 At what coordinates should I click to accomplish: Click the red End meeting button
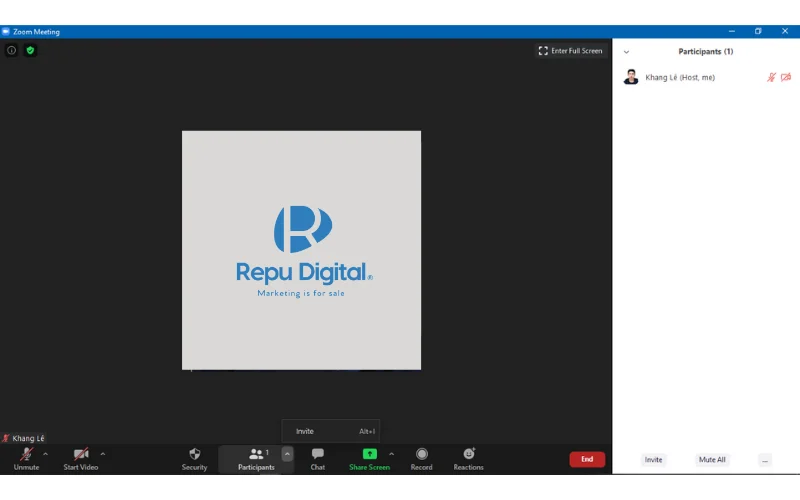click(587, 459)
